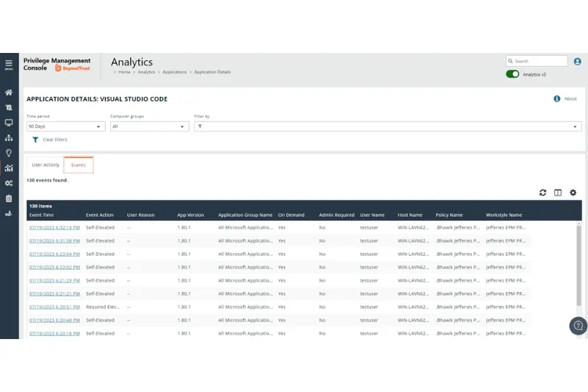Sort by Policy Name column header
This screenshot has width=588, height=392.
coord(449,215)
